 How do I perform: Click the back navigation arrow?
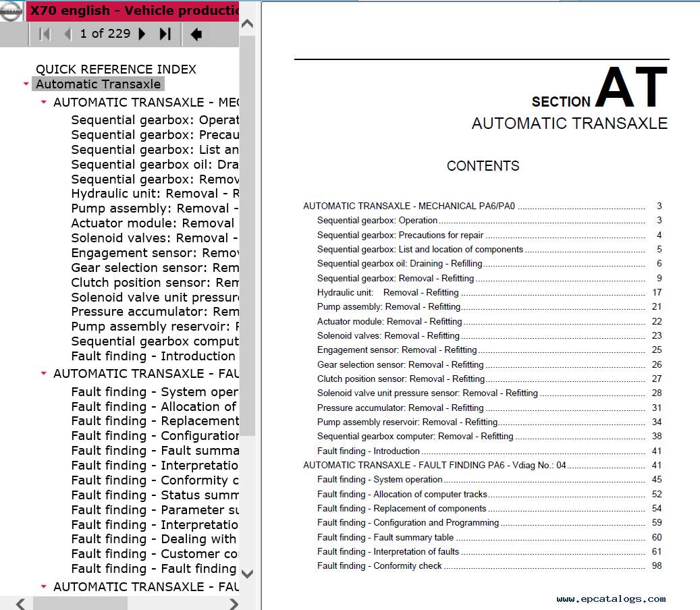point(196,34)
